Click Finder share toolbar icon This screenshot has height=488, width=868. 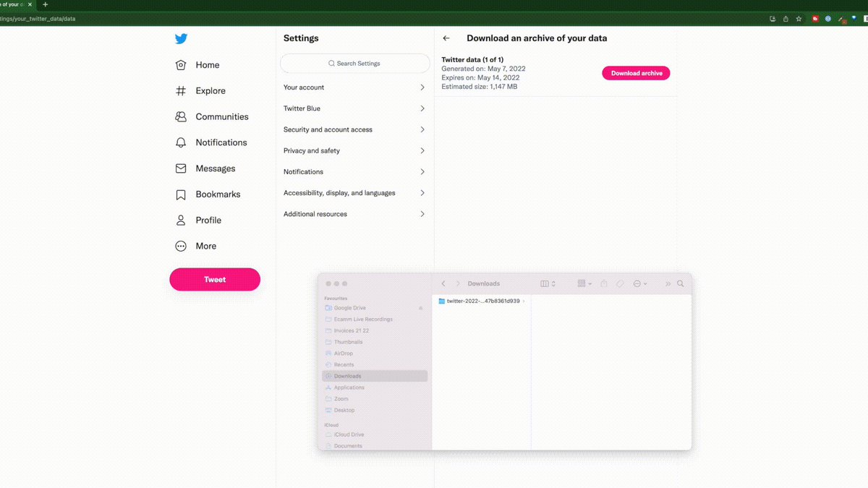[604, 284]
